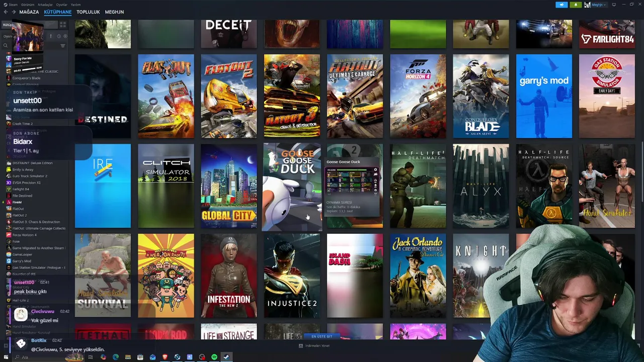644x362 pixels.
Task: Sort library by recent clock icon
Action: click(58, 36)
